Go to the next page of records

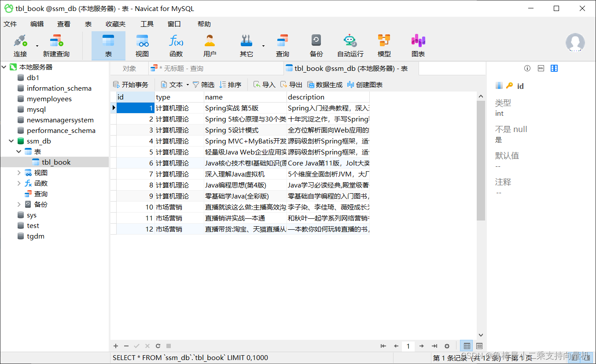(x=422, y=346)
